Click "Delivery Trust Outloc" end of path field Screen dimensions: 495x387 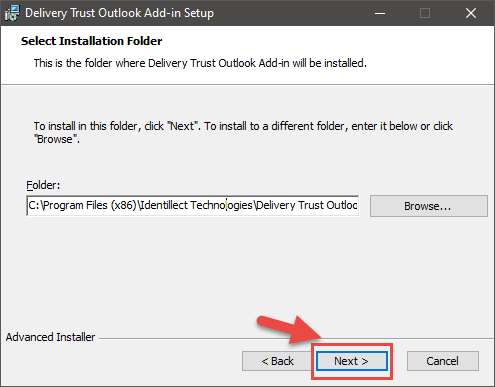click(x=307, y=205)
